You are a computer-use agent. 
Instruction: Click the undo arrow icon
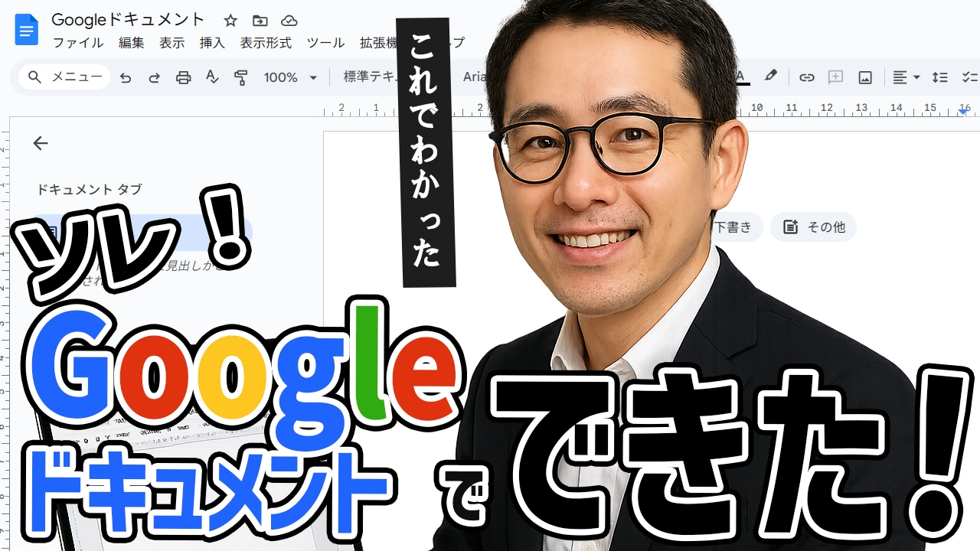126,77
